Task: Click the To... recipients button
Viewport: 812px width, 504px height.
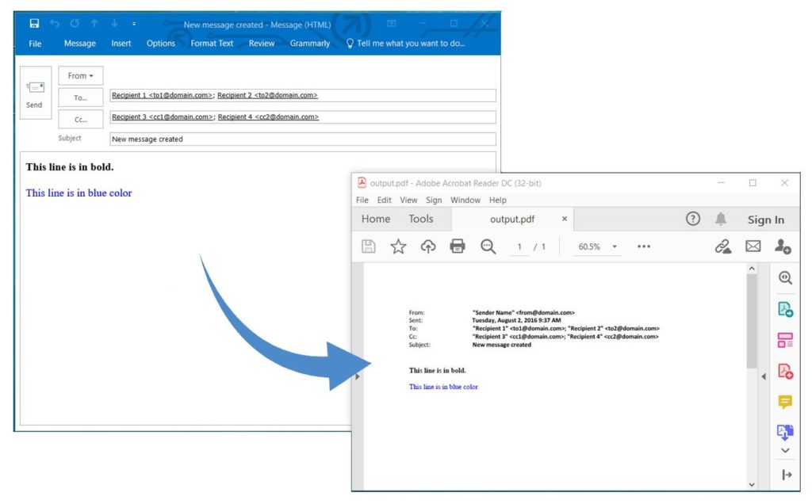Action: (x=80, y=98)
